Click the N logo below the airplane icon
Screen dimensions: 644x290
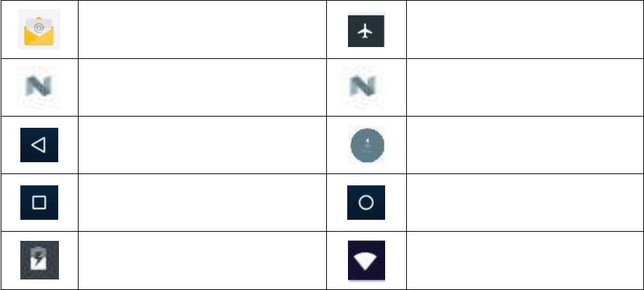tap(367, 88)
